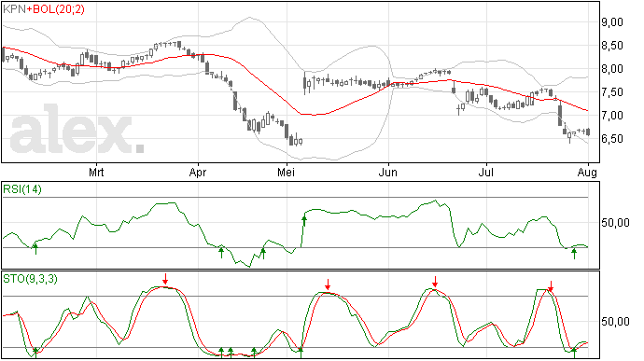Click the green buy arrow at RSI jump in May
Image resolution: width=644 pixels, height=361 pixels.
pos(304,221)
